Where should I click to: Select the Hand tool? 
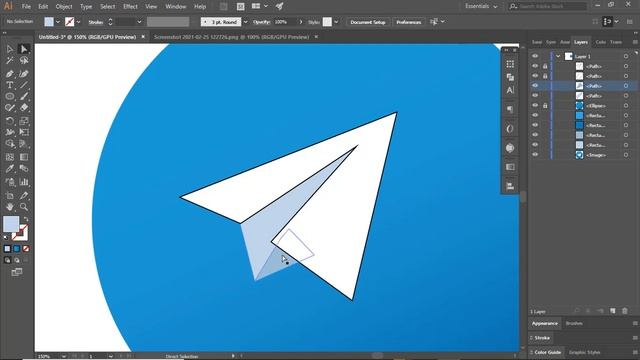10,207
